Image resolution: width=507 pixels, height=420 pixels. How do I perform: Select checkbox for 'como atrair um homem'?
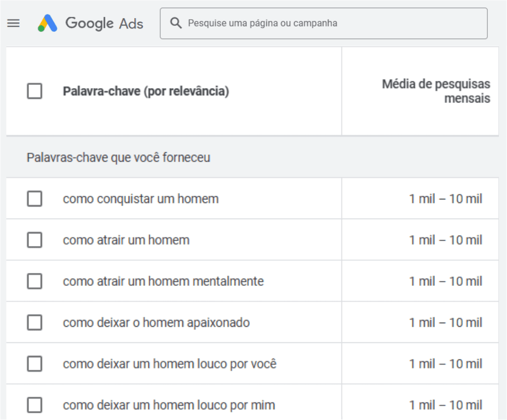(x=35, y=240)
